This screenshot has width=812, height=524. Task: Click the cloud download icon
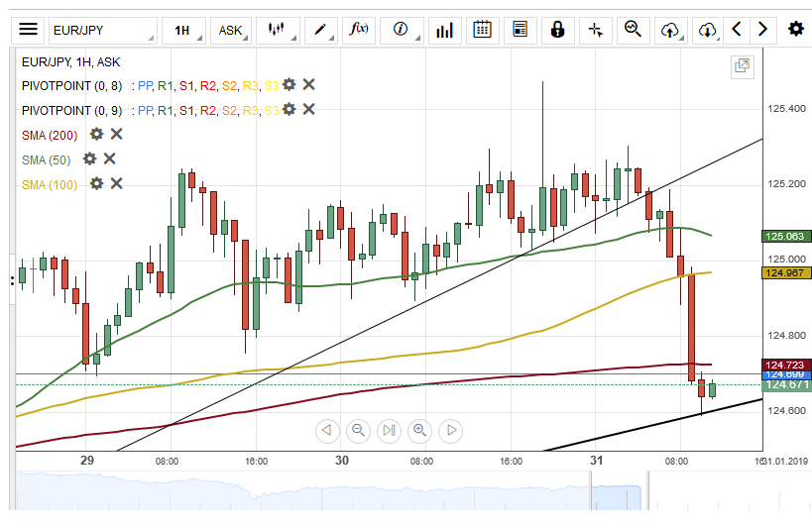point(707,30)
